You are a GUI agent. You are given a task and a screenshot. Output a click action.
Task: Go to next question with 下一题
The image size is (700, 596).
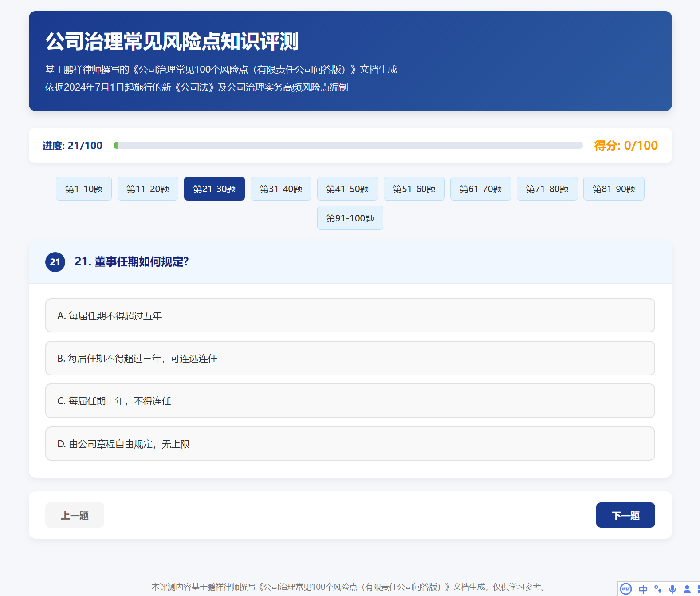[625, 515]
